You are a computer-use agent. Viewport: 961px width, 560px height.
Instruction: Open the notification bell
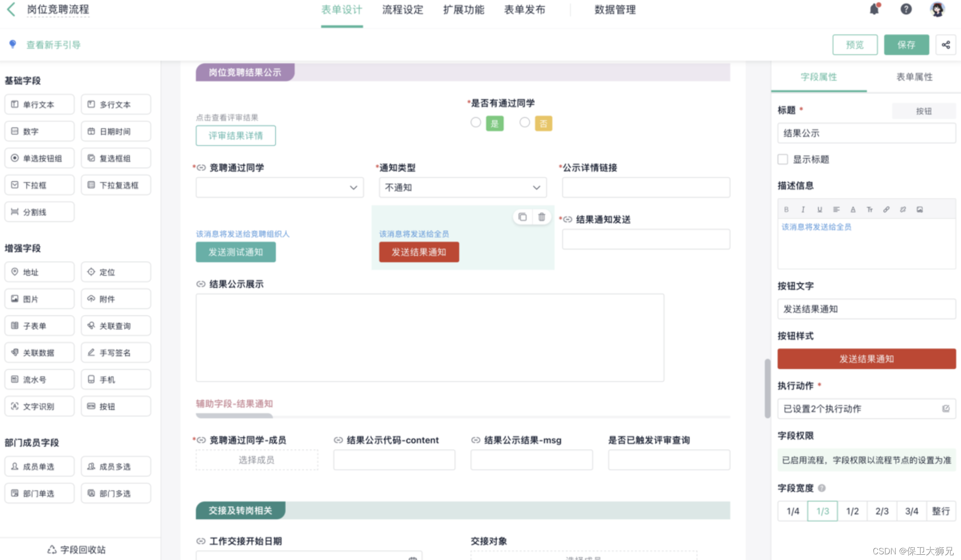(x=874, y=9)
